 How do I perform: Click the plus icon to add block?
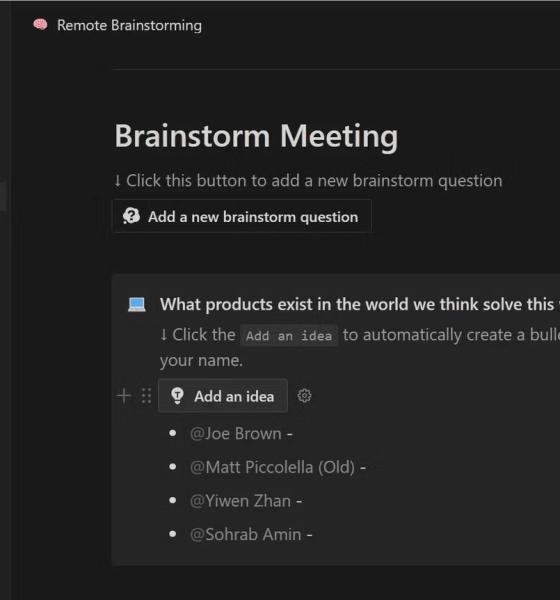pyautogui.click(x=124, y=396)
